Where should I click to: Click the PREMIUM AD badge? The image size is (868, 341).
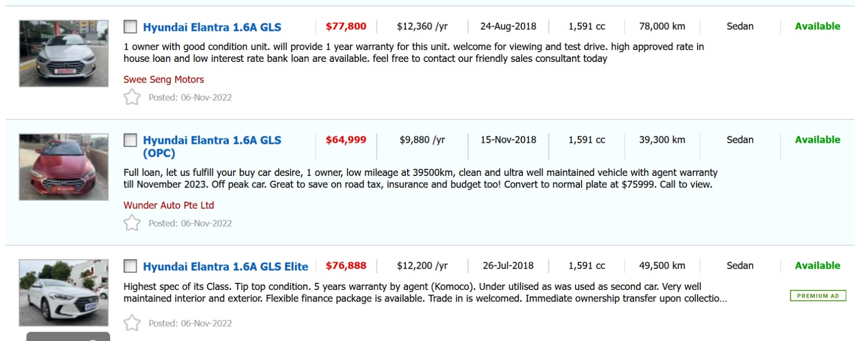818,296
